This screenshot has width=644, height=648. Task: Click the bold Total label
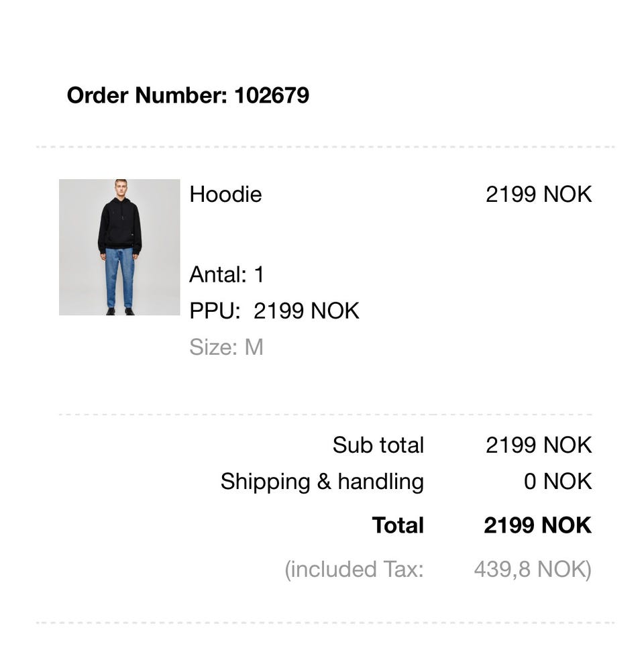pos(398,525)
